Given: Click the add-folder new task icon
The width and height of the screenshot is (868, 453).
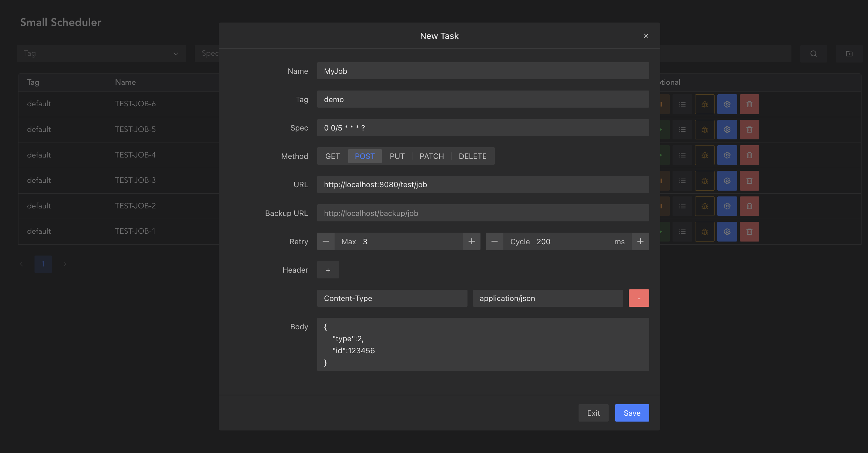Looking at the screenshot, I should click(849, 54).
